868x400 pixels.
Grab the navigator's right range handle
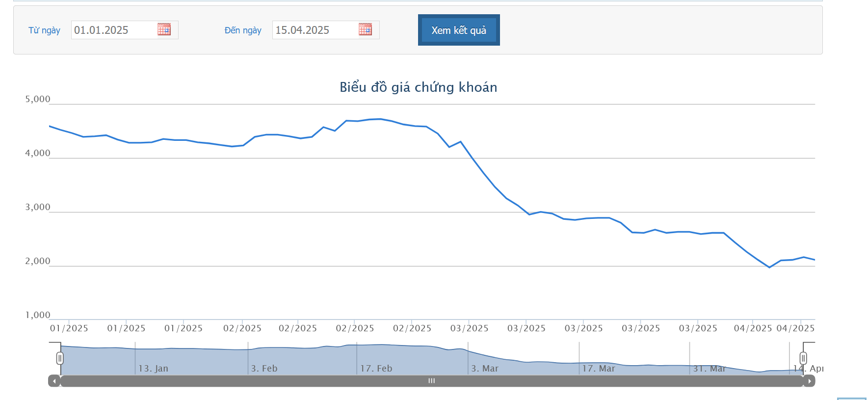[803, 358]
